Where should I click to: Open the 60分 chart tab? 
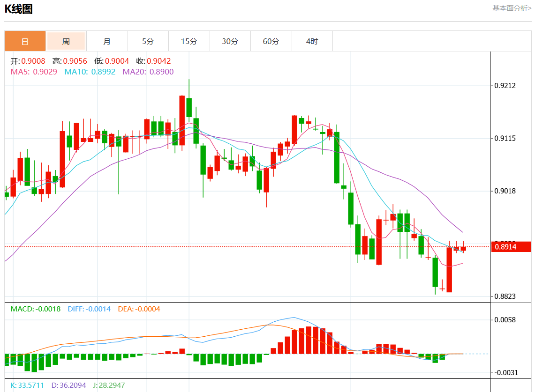click(271, 41)
